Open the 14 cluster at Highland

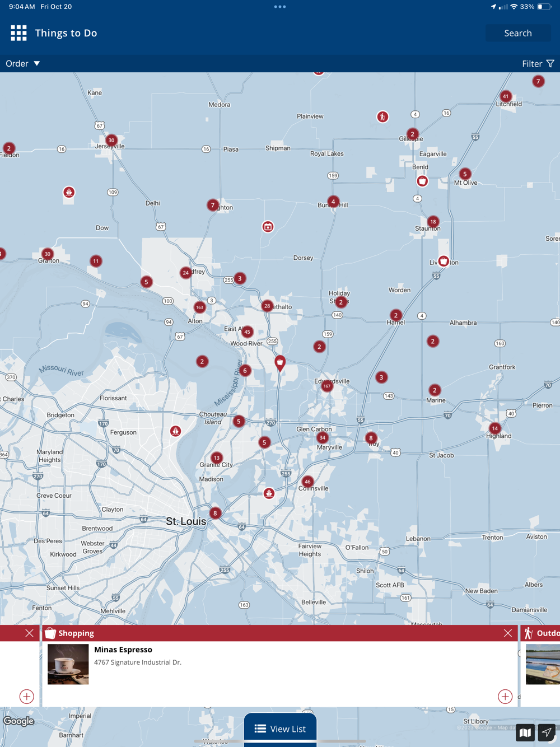coord(494,428)
